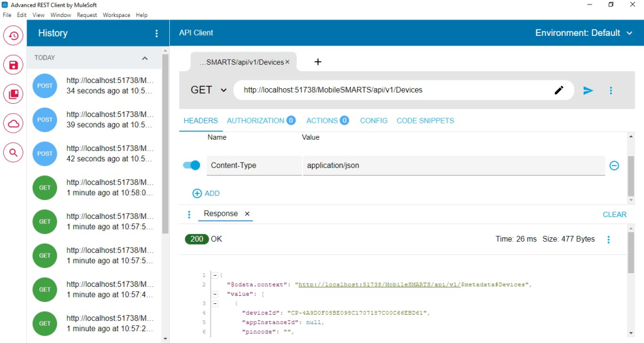This screenshot has height=343, width=644.
Task: Collapse the "value" array in JSON
Action: (x=215, y=294)
